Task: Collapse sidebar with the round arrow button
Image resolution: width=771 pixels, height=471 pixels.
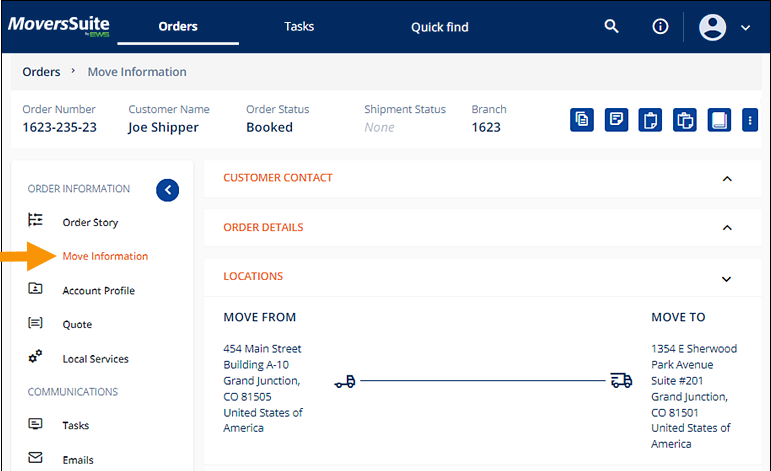Action: coord(168,189)
